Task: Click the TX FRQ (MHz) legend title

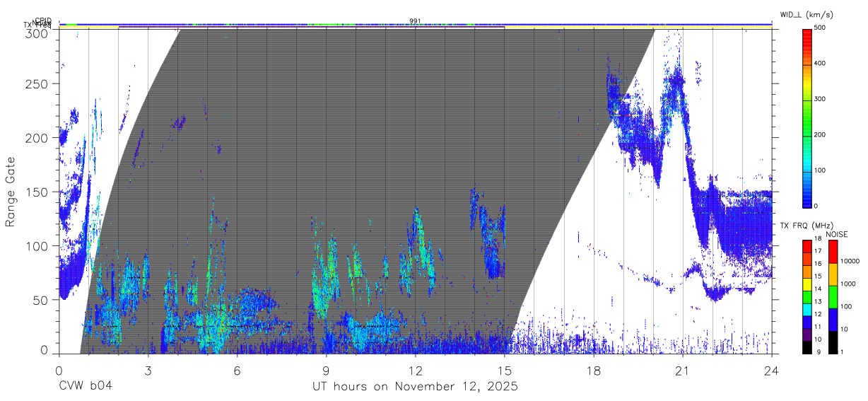Action: 807,225
